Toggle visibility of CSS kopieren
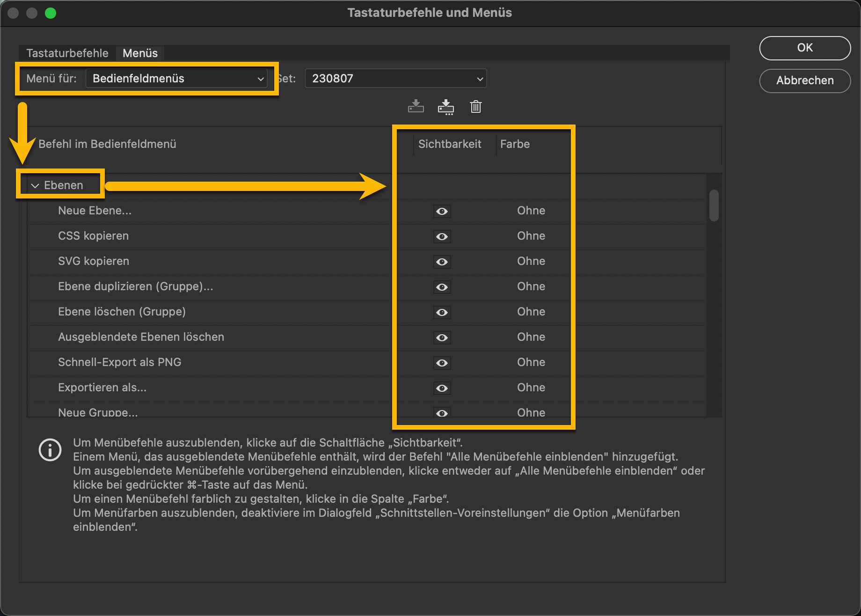861x616 pixels. (442, 236)
